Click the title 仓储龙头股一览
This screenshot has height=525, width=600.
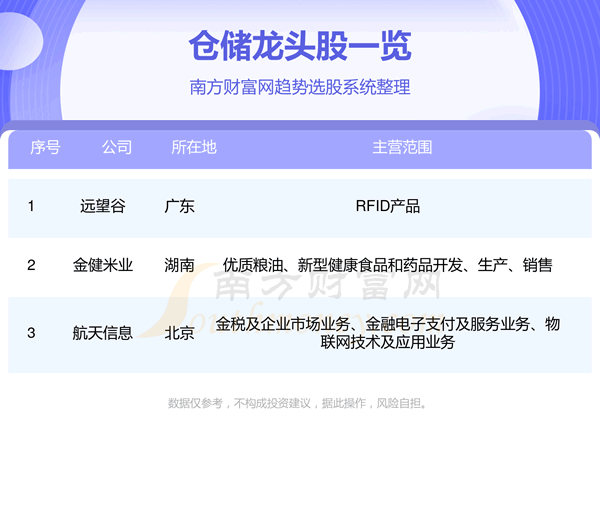pos(300,46)
